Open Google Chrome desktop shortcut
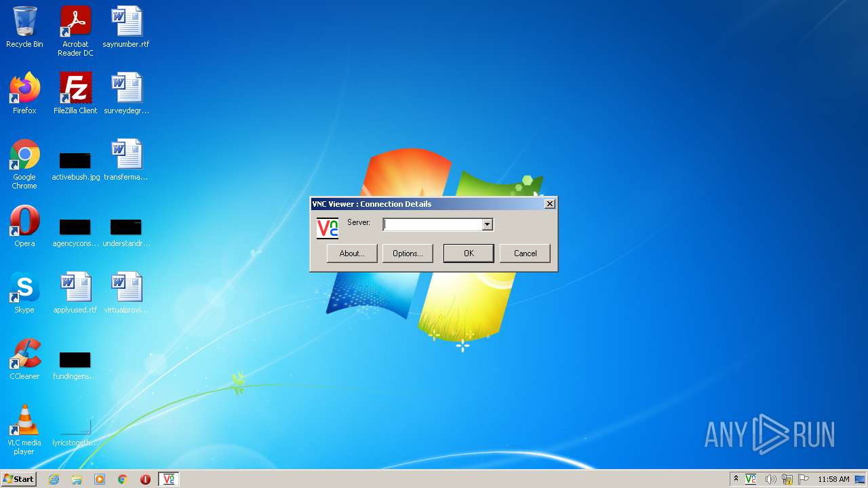 (24, 164)
